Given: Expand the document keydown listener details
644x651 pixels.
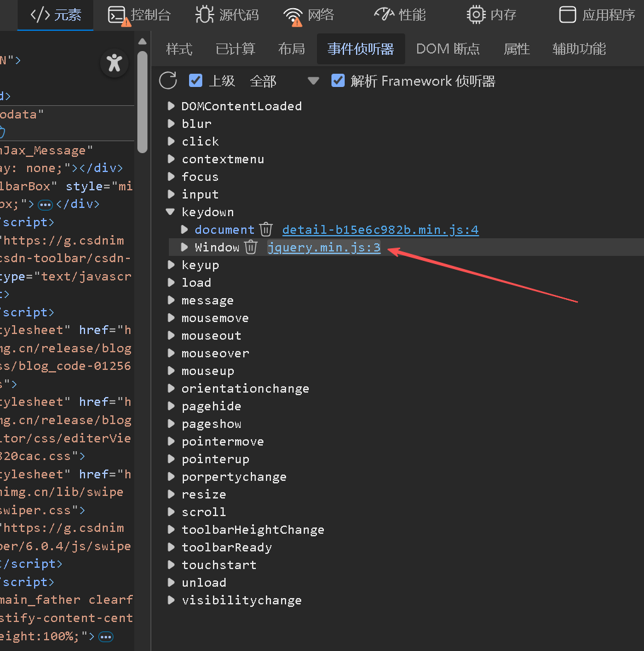Looking at the screenshot, I should (x=185, y=229).
